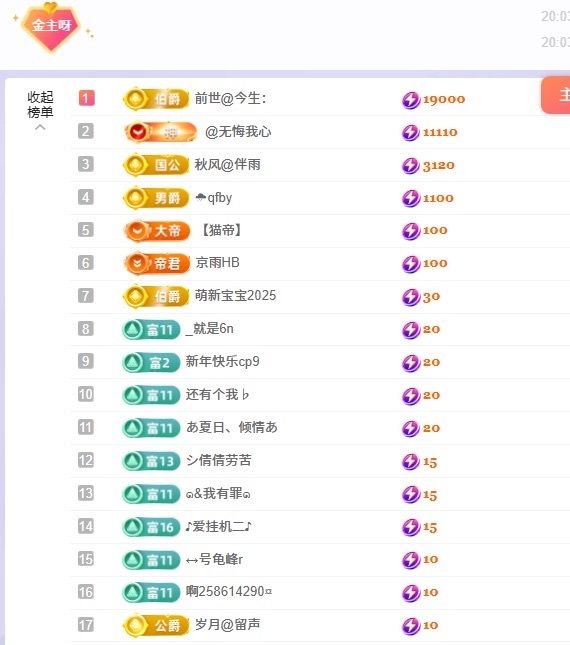Viewport: 570px width, 645px height.
Task: Click rank number 17 badge
Action: [86, 625]
